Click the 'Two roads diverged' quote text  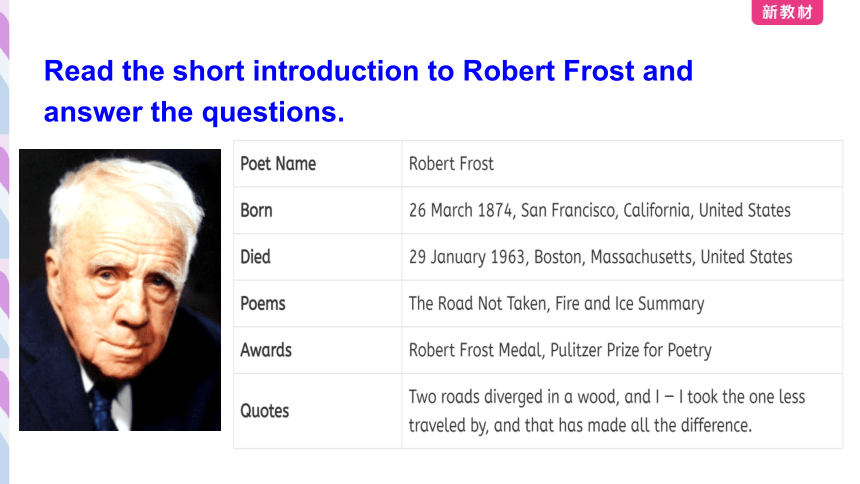(x=607, y=397)
